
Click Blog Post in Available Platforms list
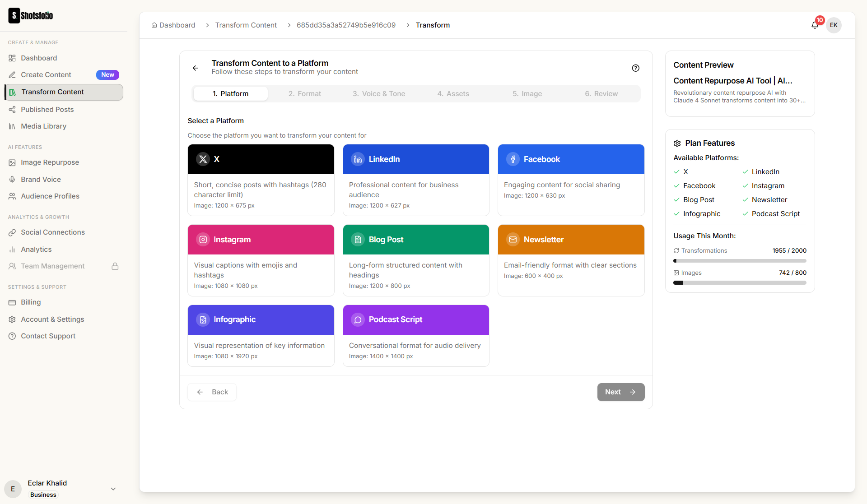(x=699, y=200)
